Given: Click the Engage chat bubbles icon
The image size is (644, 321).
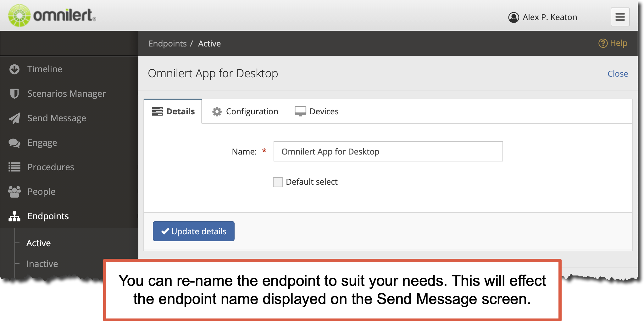Looking at the screenshot, I should [x=14, y=143].
